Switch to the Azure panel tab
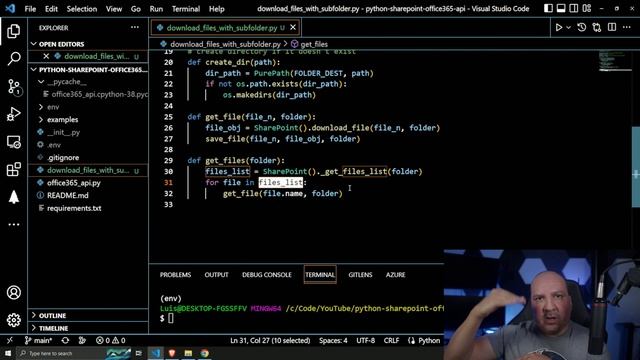 pos(396,275)
